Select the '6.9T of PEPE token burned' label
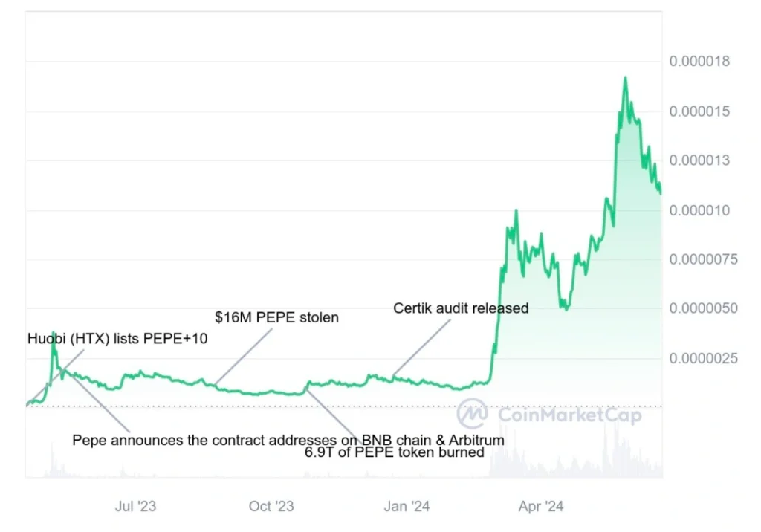The image size is (761, 532). click(395, 453)
